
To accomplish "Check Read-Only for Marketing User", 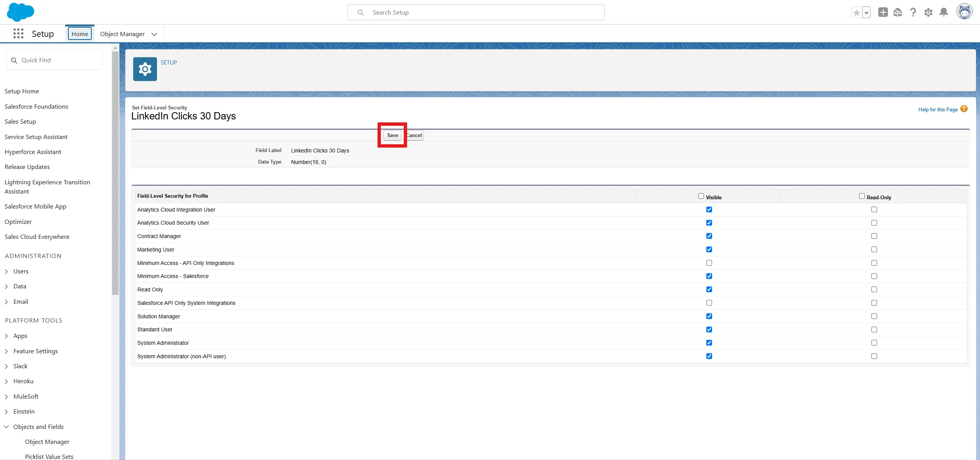I will (874, 250).
